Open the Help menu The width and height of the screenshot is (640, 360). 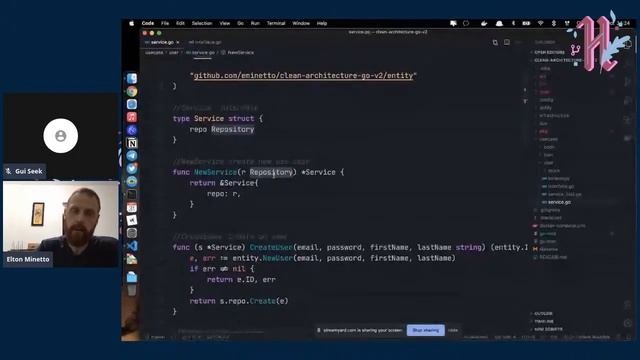click(x=322, y=23)
